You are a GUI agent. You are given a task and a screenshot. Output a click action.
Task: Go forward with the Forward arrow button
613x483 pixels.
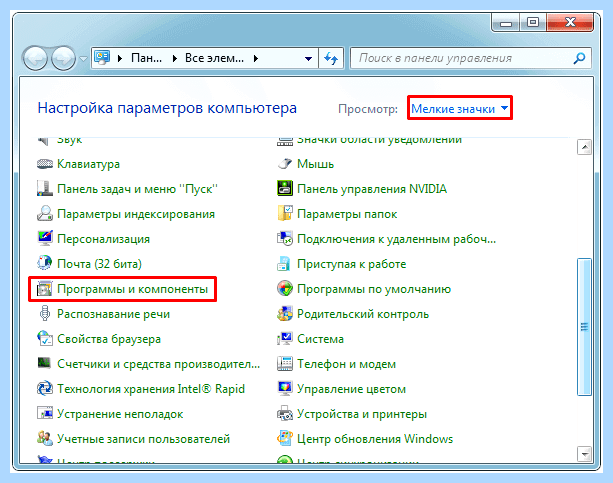tap(64, 59)
